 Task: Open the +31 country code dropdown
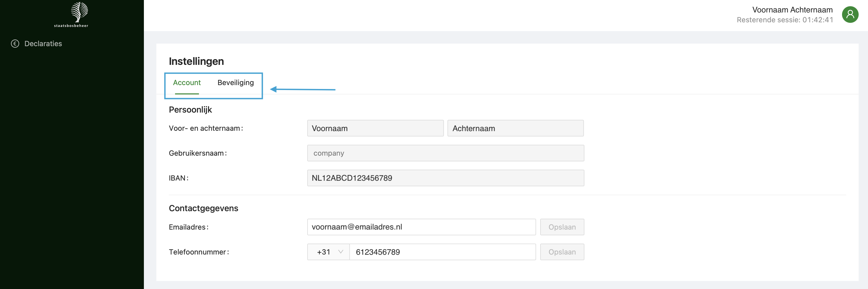[329, 252]
